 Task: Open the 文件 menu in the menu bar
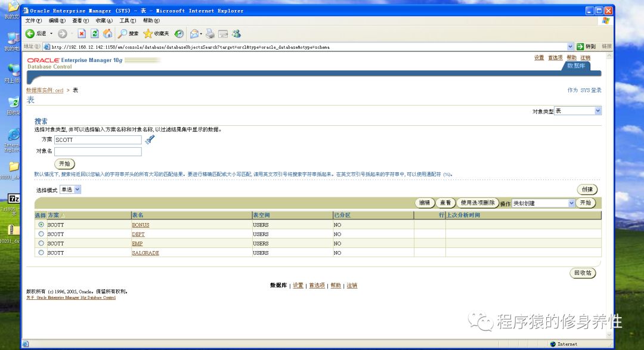click(34, 20)
